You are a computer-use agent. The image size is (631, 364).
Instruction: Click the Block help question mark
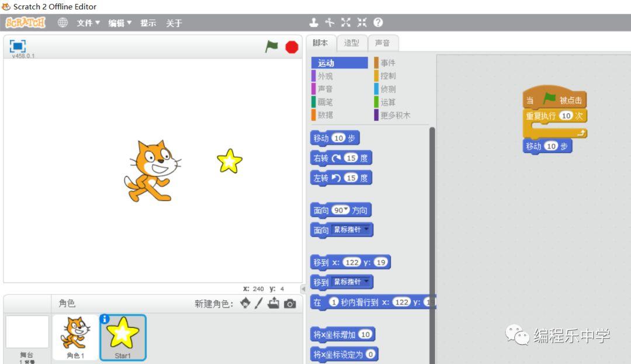click(x=378, y=23)
